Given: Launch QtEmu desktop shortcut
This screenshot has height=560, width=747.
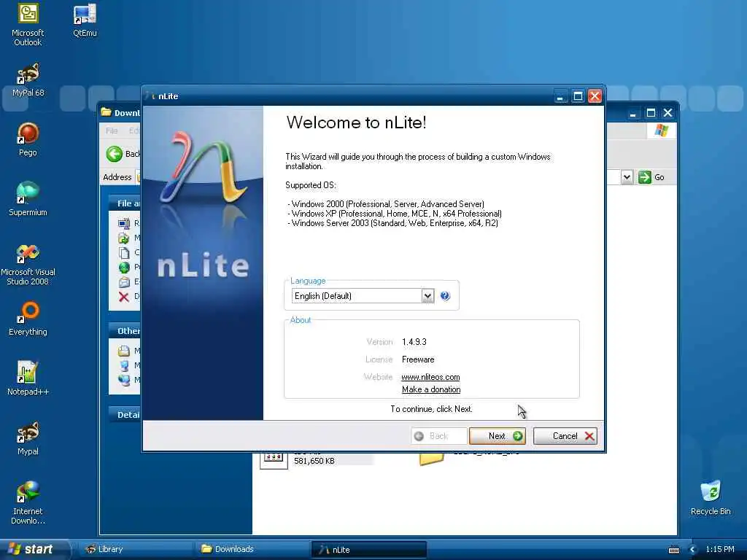Looking at the screenshot, I should point(85,20).
